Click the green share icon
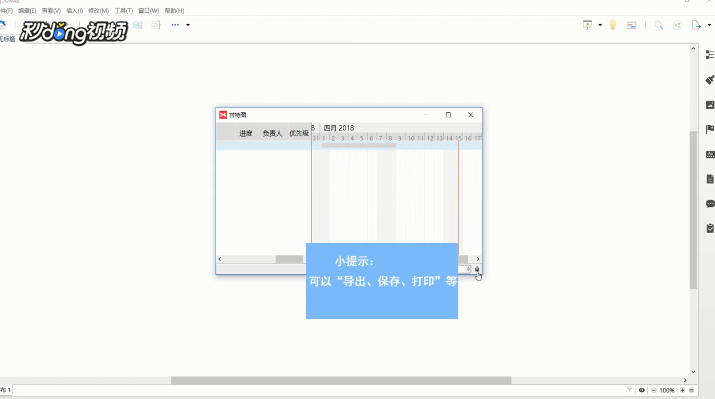This screenshot has height=399, width=715. click(678, 25)
